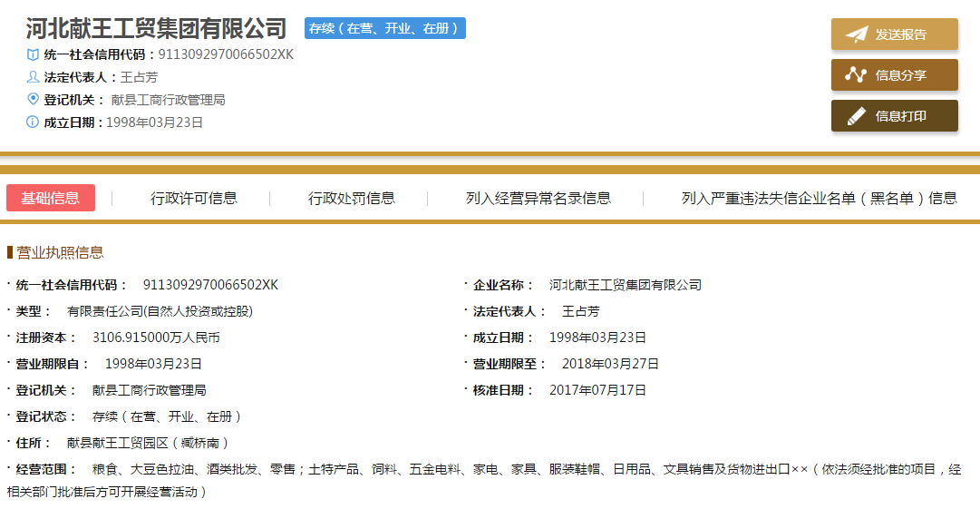Viewport: 980px width, 509px height.
Task: Select the 基础信息 tab
Action: (51, 198)
